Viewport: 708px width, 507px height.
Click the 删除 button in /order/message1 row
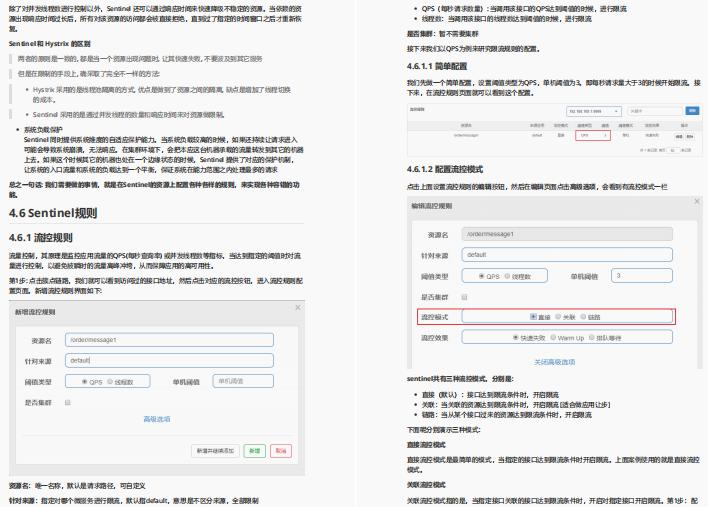[x=690, y=136]
